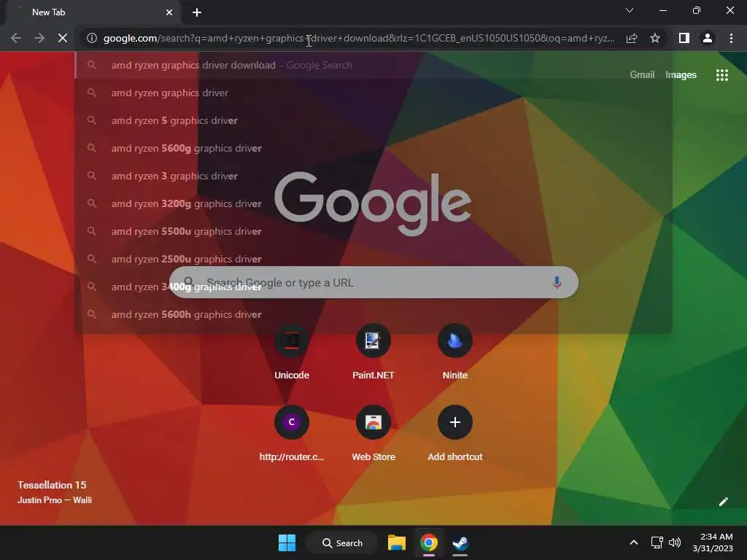Image resolution: width=747 pixels, height=560 pixels.
Task: Open Paint.NET shortcut
Action: click(373, 352)
